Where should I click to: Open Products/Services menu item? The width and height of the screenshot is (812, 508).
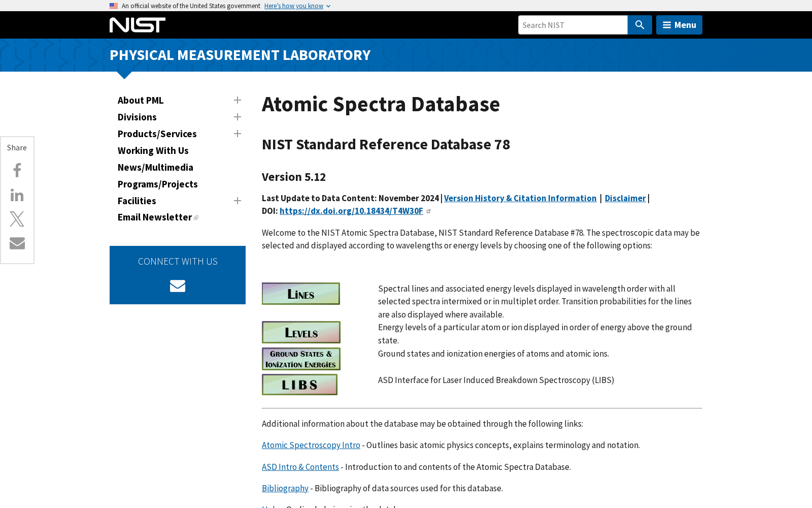(x=157, y=134)
